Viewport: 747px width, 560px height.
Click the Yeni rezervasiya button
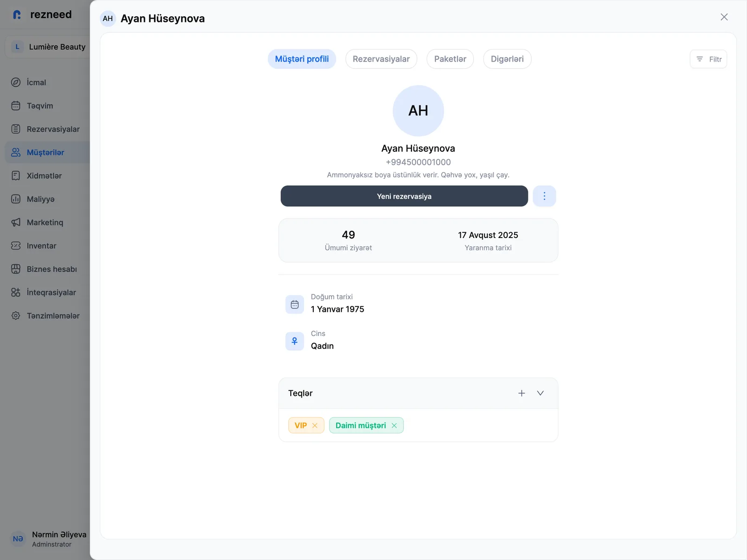[x=404, y=196]
